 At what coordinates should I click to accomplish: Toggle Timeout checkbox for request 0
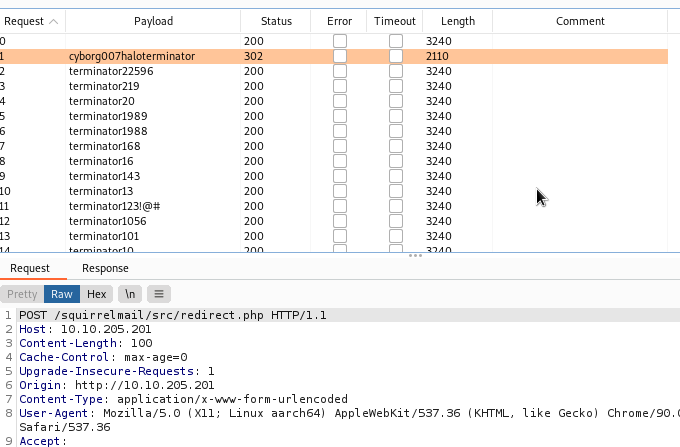pos(396,41)
